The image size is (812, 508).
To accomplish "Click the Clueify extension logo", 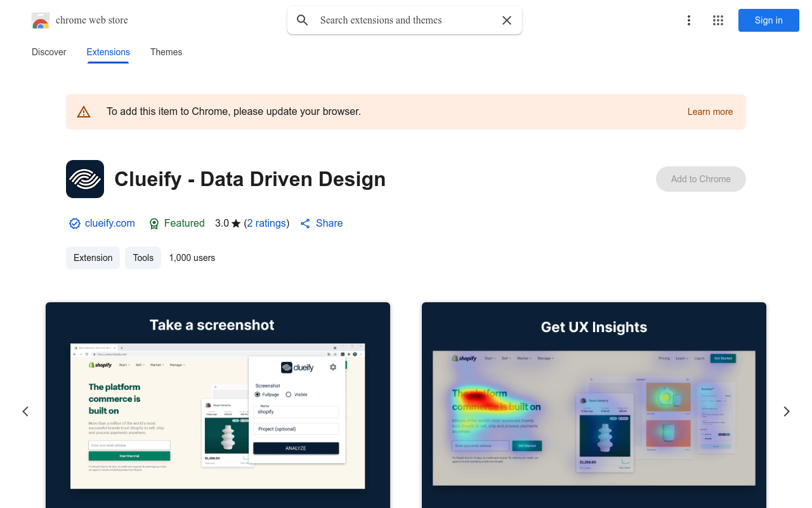I will [84, 179].
